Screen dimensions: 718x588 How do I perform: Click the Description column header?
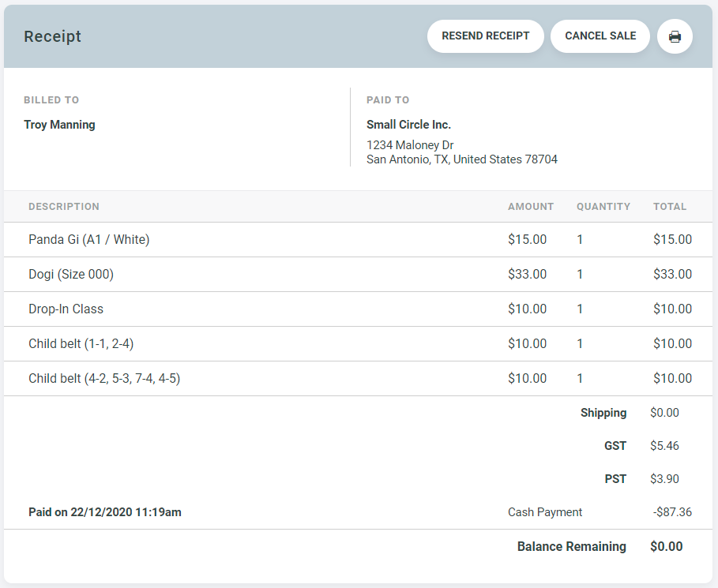64,207
